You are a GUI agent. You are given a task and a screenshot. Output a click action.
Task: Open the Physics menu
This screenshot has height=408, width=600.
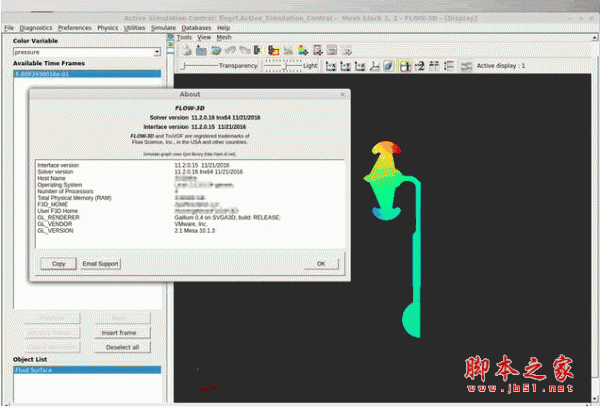(108, 28)
